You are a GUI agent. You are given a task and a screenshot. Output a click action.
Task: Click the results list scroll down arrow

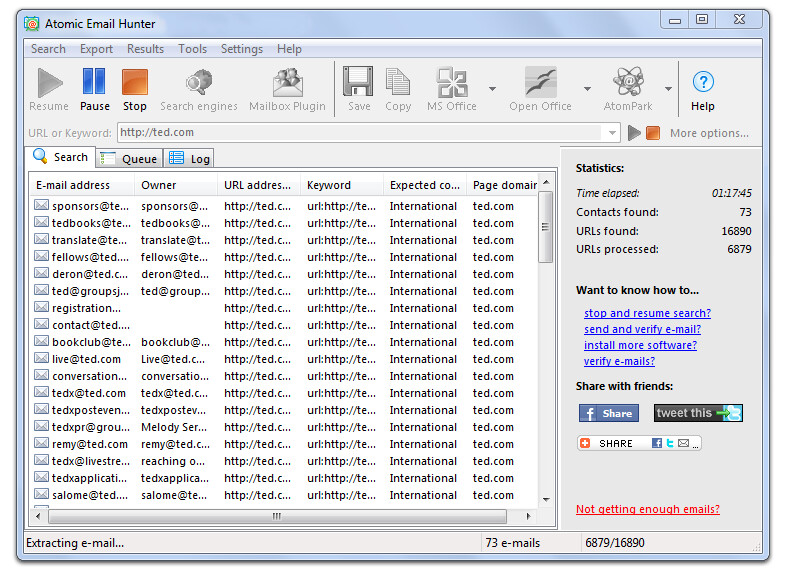(x=546, y=500)
